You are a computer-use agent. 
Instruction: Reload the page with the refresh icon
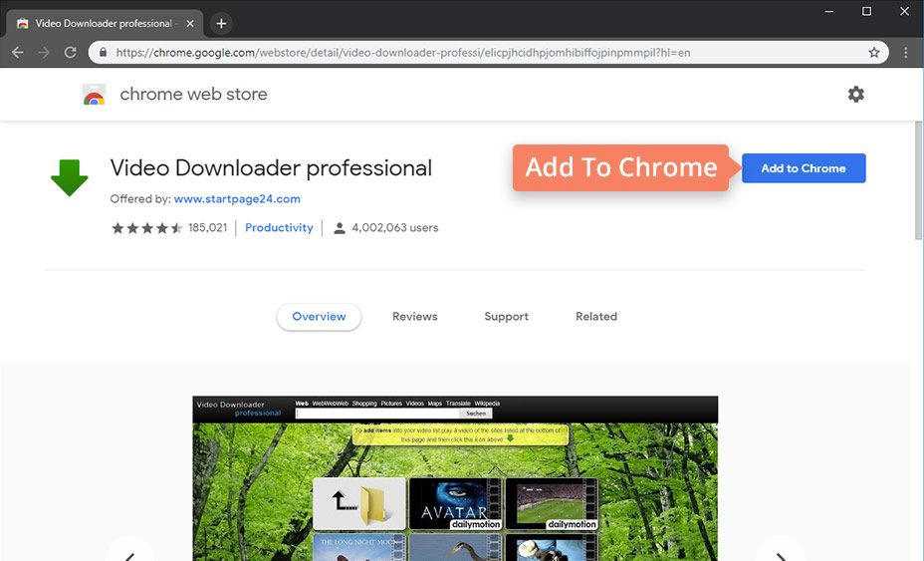(x=70, y=53)
